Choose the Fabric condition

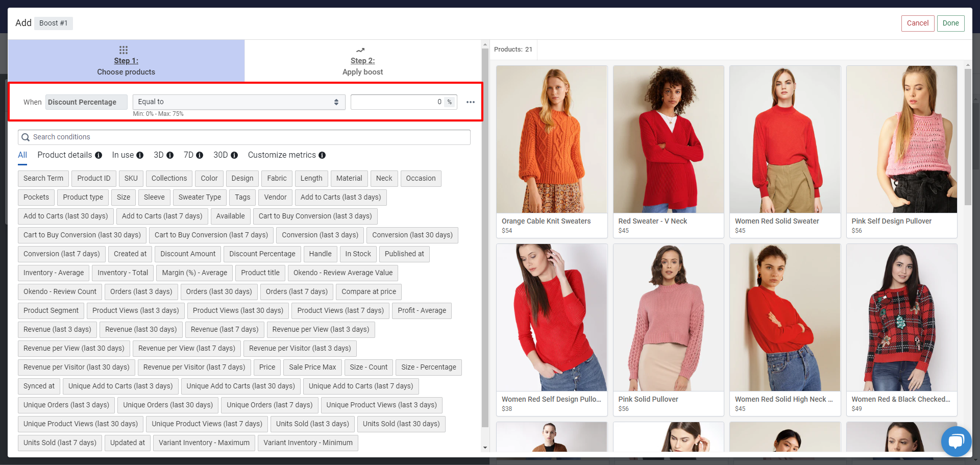click(277, 179)
